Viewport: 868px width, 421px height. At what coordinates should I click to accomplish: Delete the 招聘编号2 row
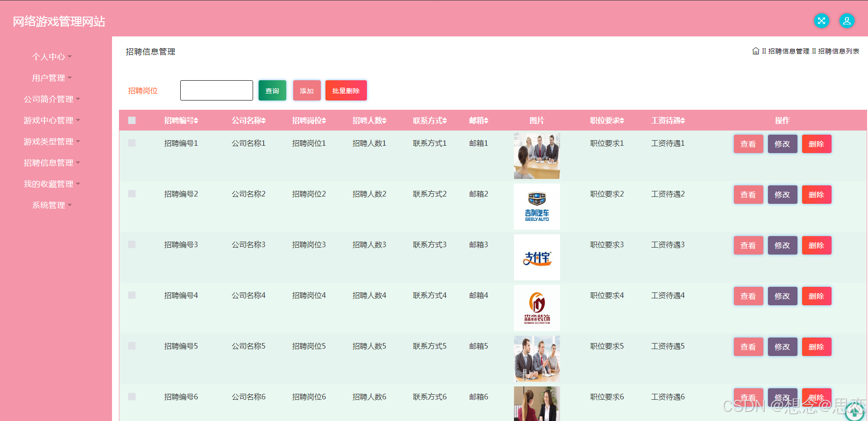(816, 195)
